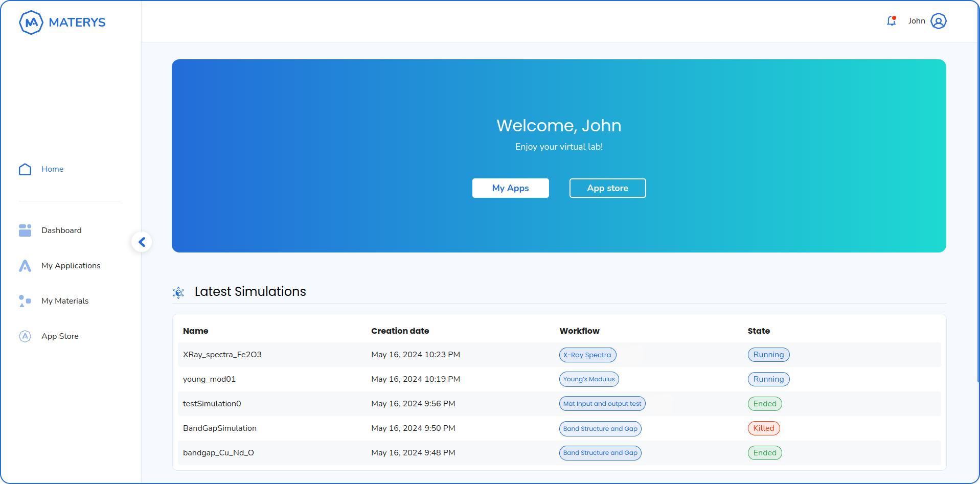Click the Mat Input and output test tag
This screenshot has width=980, height=484.
(602, 404)
